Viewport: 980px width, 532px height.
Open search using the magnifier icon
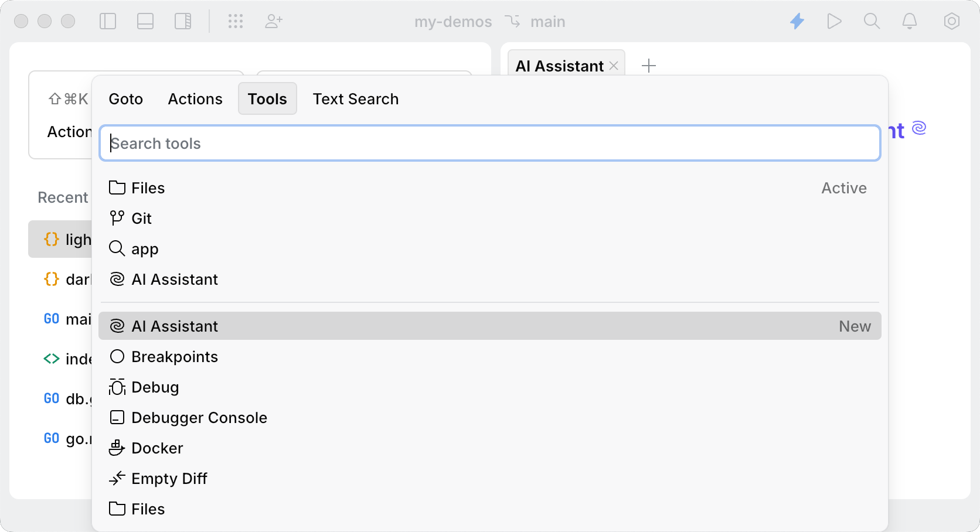(872, 21)
